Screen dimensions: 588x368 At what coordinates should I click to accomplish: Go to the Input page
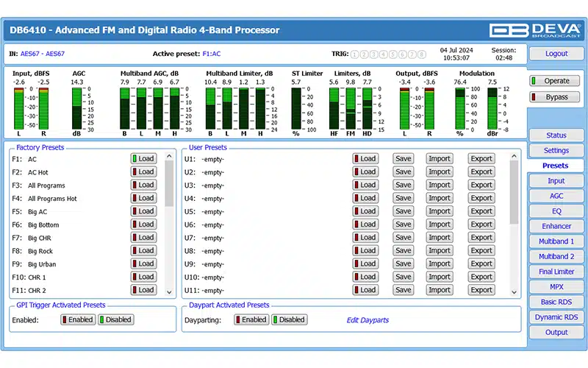pyautogui.click(x=556, y=180)
